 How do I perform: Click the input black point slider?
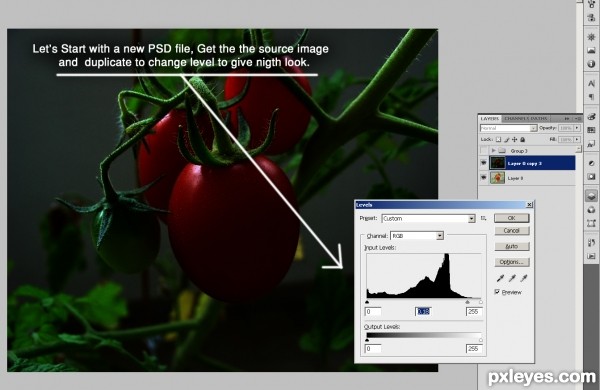coord(367,302)
